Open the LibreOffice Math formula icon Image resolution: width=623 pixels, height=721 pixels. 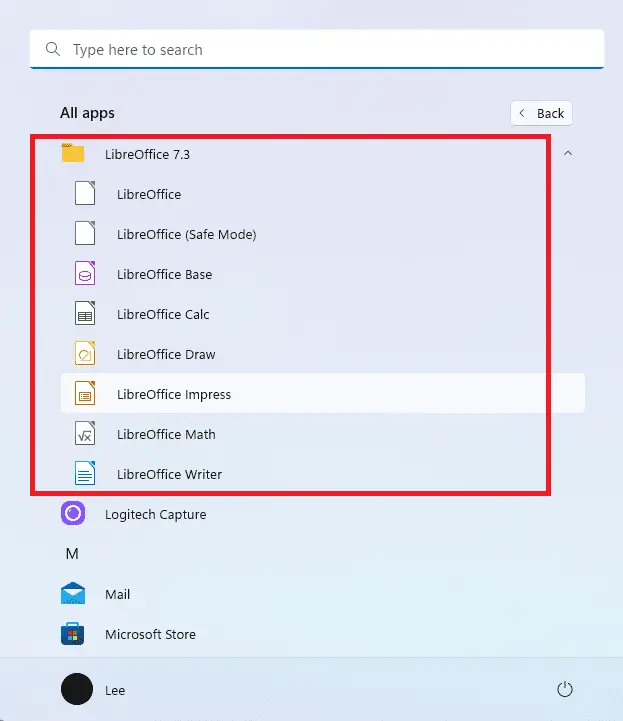point(85,433)
